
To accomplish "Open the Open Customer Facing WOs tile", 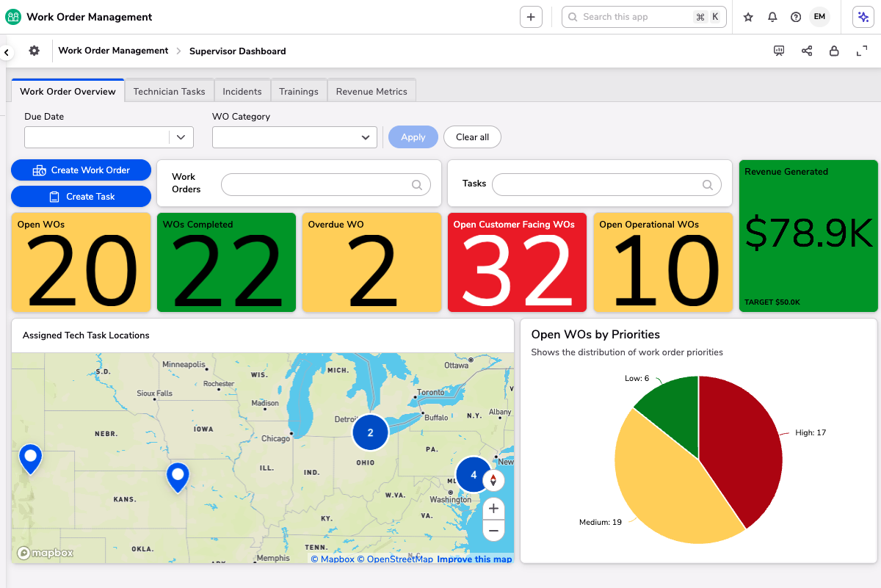I will coord(517,263).
